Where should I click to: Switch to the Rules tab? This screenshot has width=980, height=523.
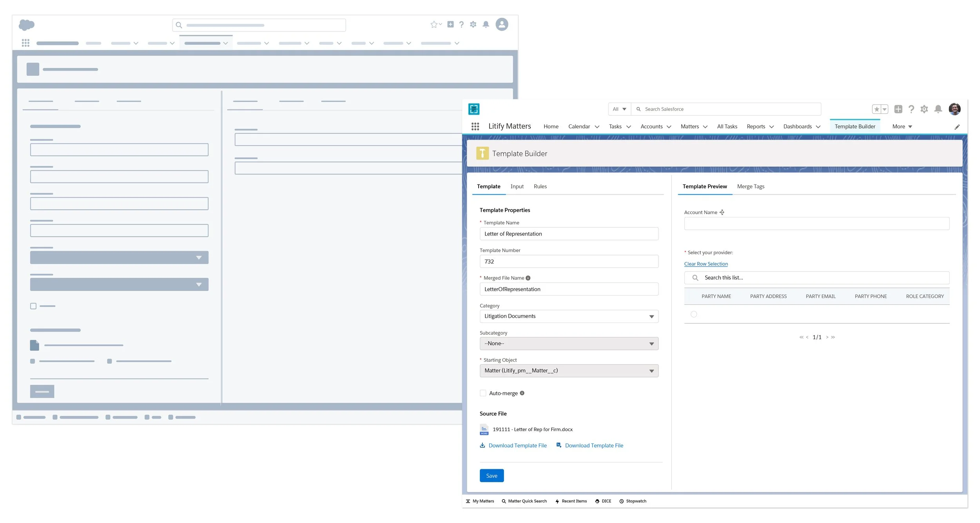click(540, 186)
